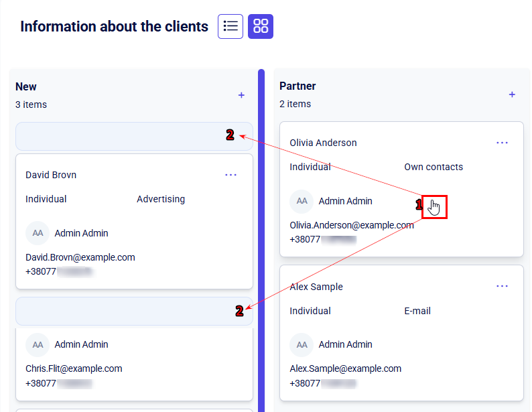Open David Brovn client name
The image size is (532, 412).
(51, 175)
